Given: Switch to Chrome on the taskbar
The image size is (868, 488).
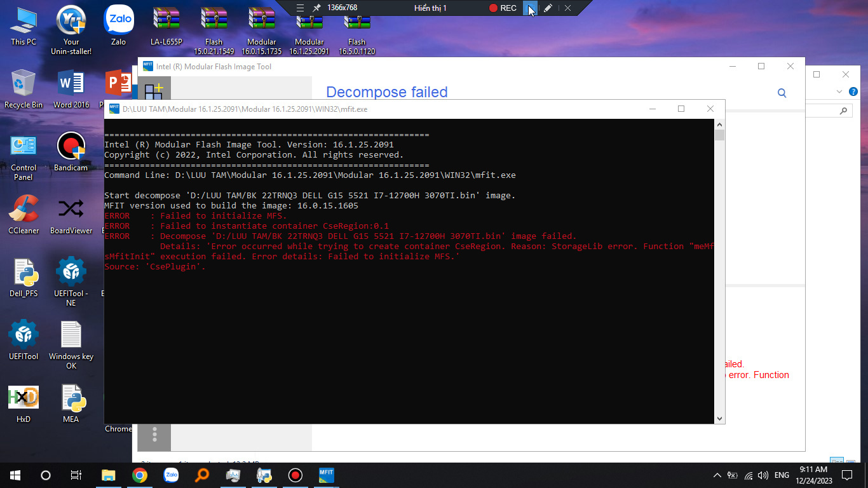Looking at the screenshot, I should click(x=140, y=475).
